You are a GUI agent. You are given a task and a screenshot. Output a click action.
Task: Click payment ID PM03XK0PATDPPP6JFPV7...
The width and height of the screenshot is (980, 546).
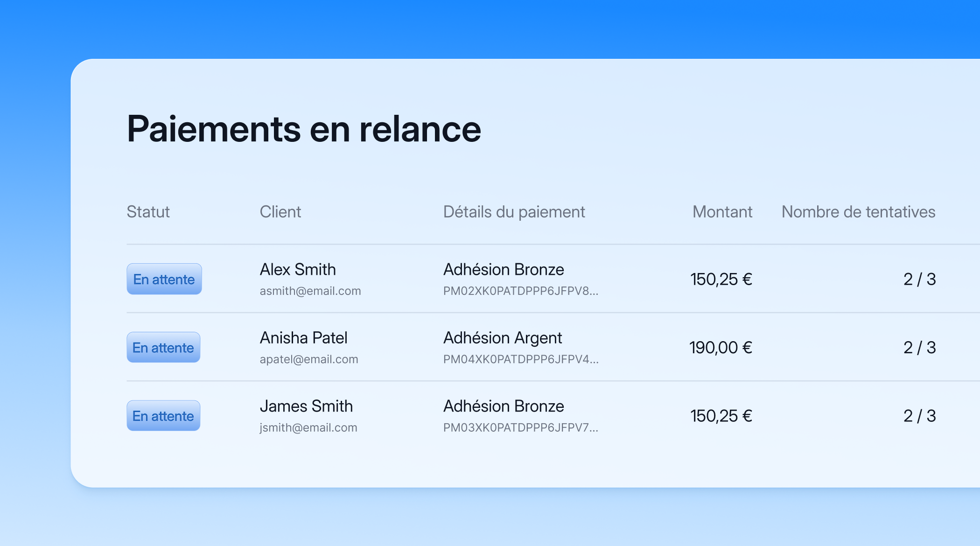(x=521, y=427)
